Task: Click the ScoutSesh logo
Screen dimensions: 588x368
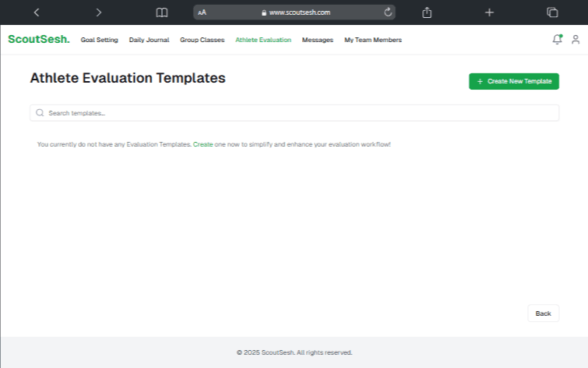Action: [x=38, y=40]
